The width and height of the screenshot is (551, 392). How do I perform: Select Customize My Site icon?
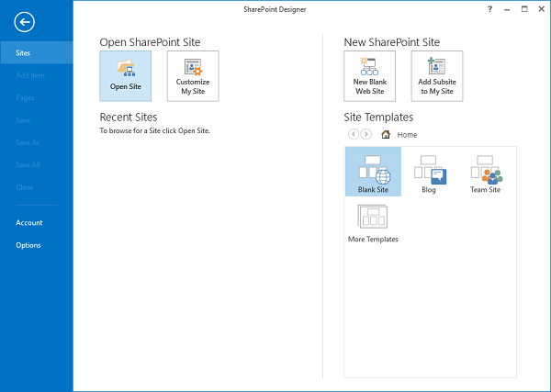(194, 67)
